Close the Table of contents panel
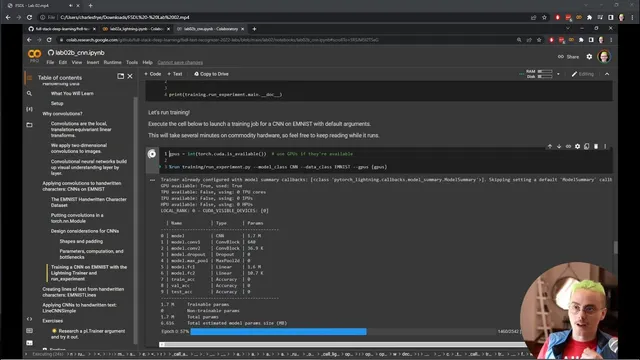The height and width of the screenshot is (360, 640). (130, 76)
